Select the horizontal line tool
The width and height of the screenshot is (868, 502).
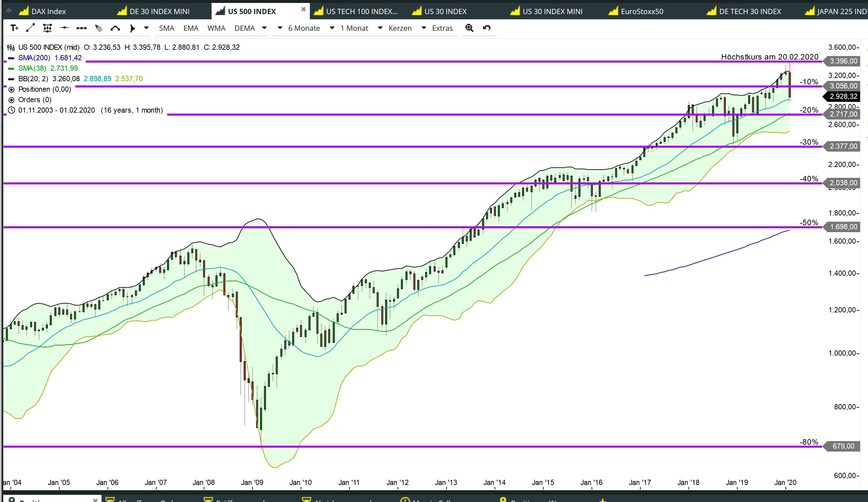65,28
